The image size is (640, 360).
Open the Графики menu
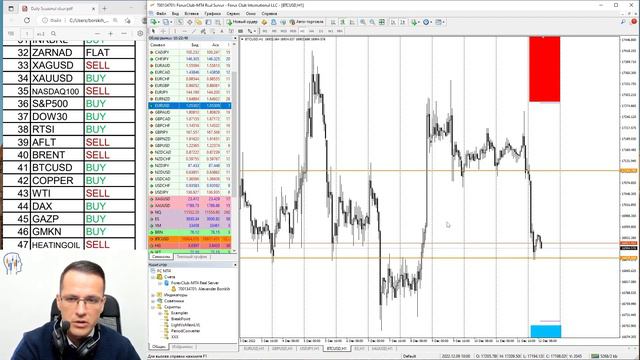212,13
